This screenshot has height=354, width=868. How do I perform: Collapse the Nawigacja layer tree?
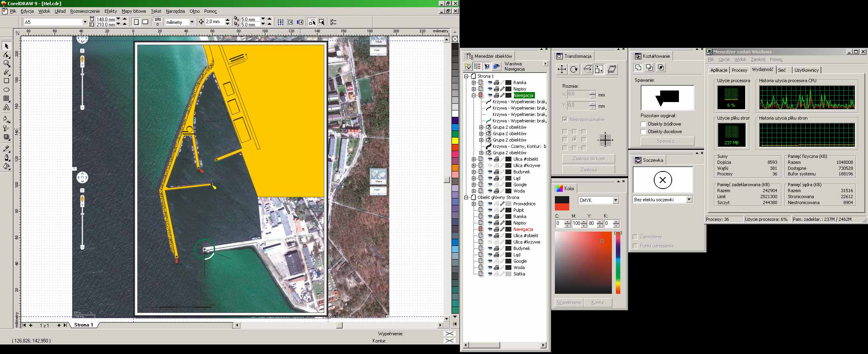tap(474, 95)
